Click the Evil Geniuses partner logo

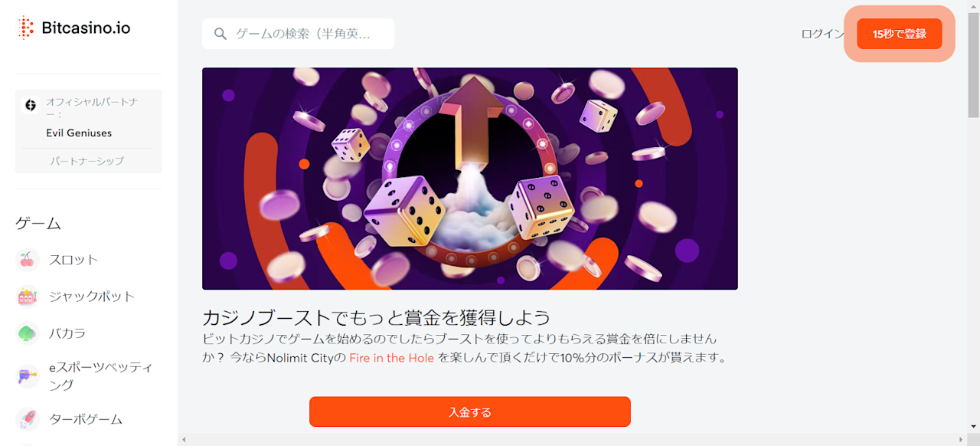tap(31, 105)
